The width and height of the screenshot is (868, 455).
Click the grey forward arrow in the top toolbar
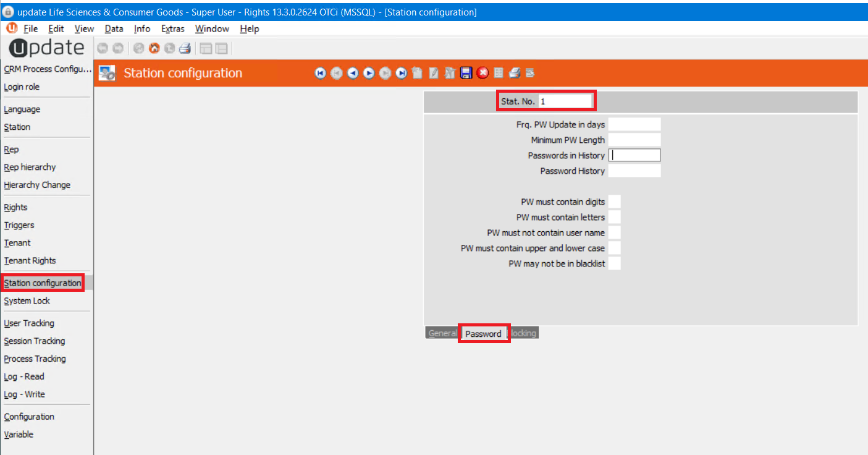click(x=117, y=48)
